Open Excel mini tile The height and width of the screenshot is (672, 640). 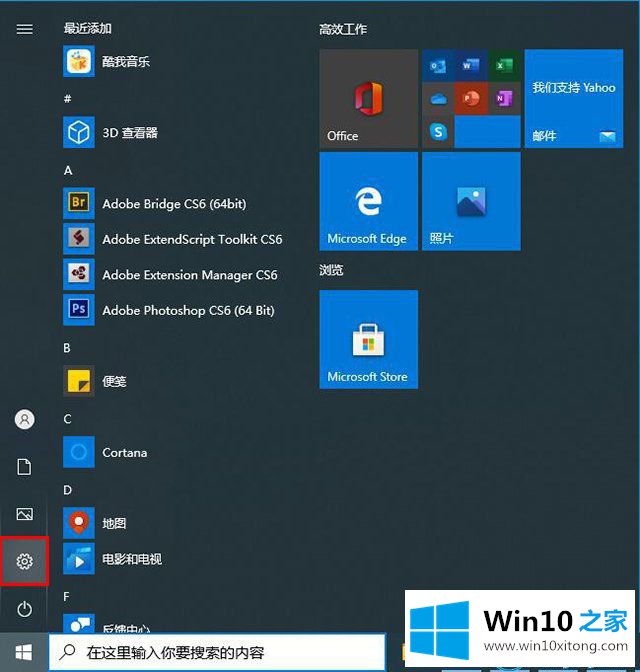point(505,66)
